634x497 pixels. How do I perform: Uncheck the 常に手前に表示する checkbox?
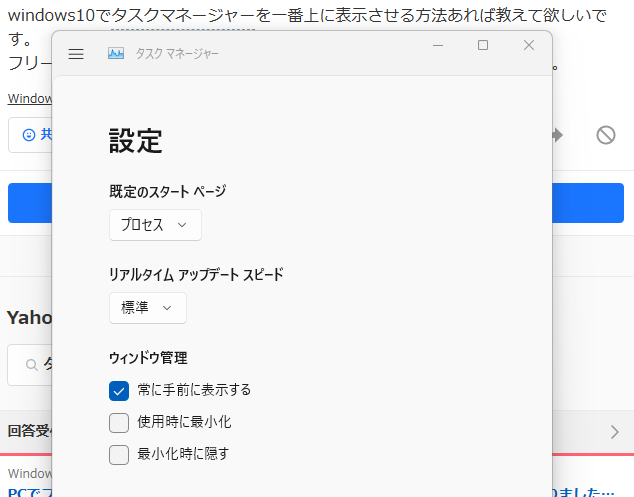119,391
